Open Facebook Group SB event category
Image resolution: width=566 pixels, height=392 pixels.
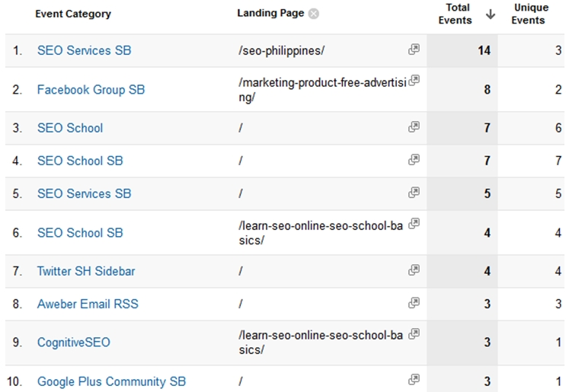(91, 90)
